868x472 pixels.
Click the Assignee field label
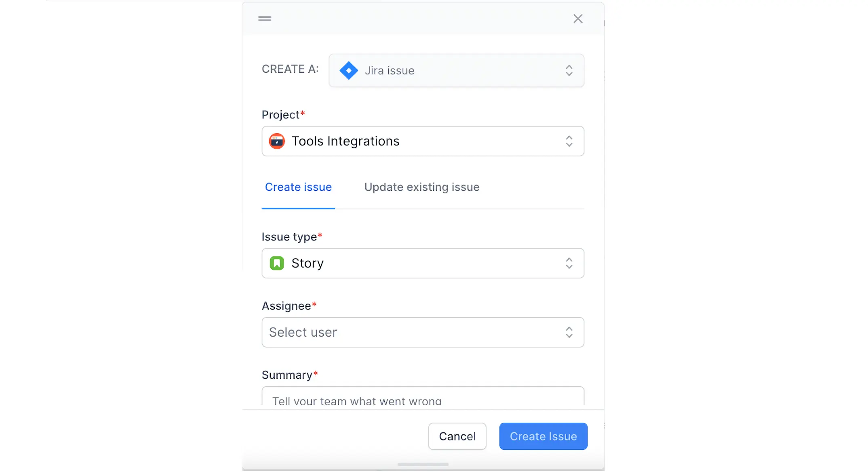(287, 306)
